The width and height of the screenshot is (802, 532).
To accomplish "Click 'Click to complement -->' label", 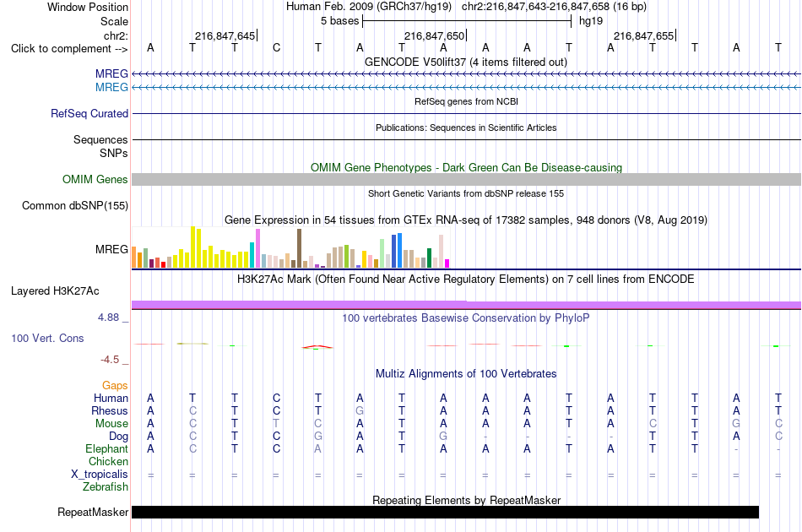I will pos(69,49).
